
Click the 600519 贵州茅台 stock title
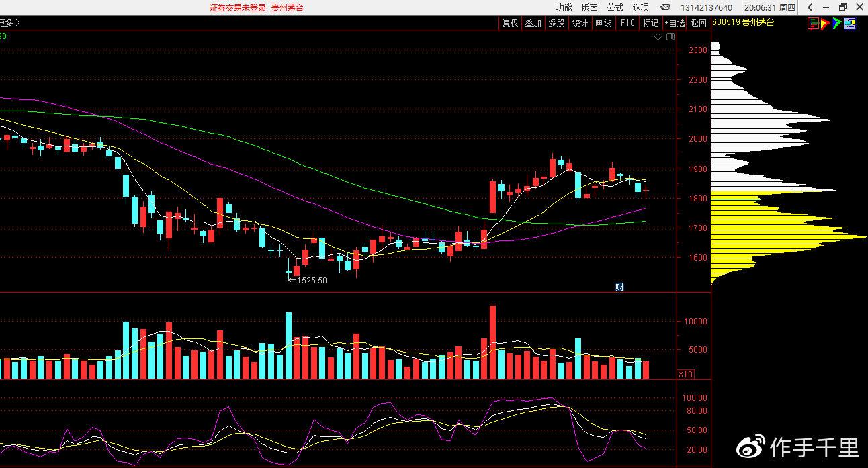tap(743, 23)
